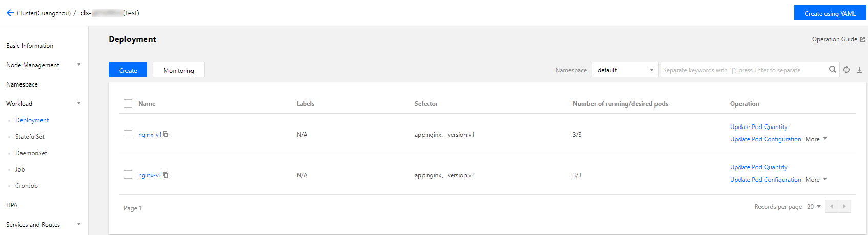Toggle the select-all checkbox in table header
868x235 pixels.
pos(128,103)
